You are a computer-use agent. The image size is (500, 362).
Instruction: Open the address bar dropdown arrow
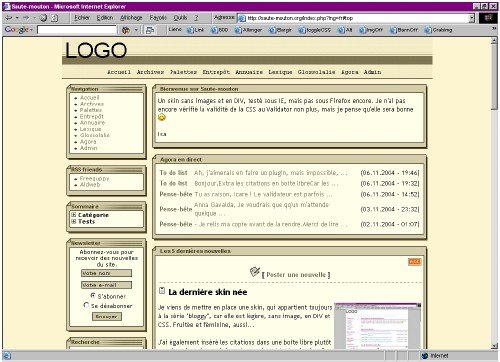click(471, 18)
